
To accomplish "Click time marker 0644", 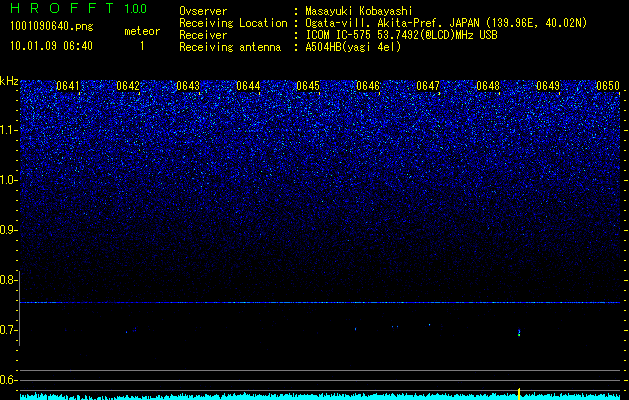I will click(248, 86).
